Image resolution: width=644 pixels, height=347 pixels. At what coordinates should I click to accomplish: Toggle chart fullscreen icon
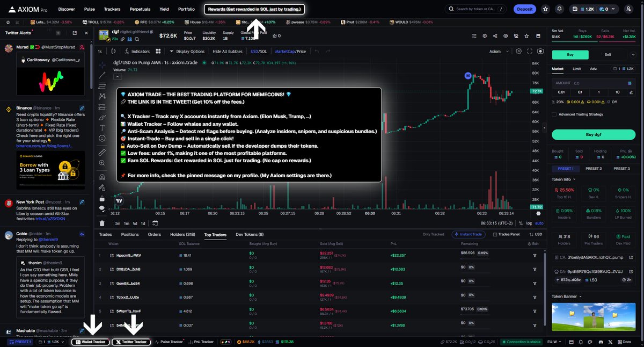click(530, 52)
